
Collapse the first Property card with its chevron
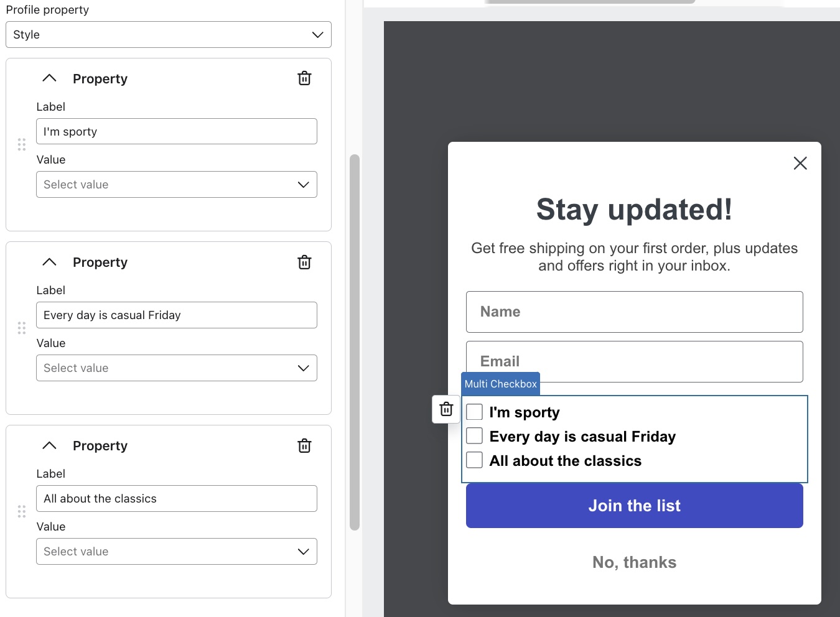coord(49,78)
